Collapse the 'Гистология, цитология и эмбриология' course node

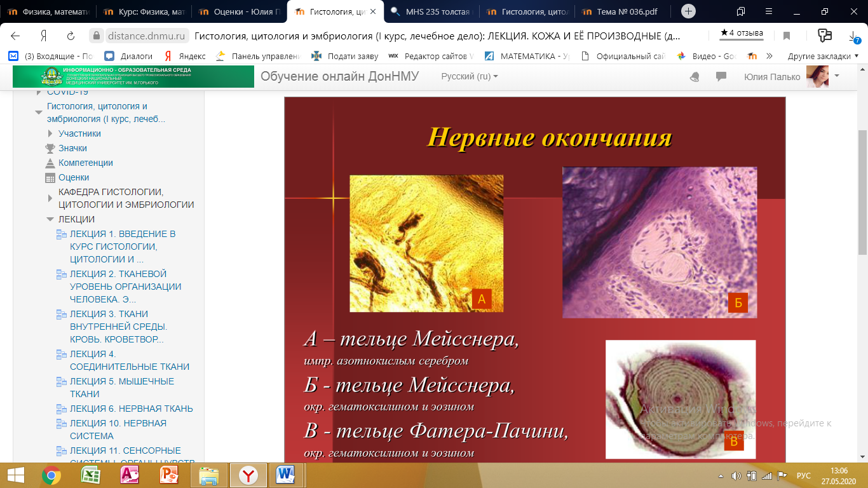click(x=39, y=112)
